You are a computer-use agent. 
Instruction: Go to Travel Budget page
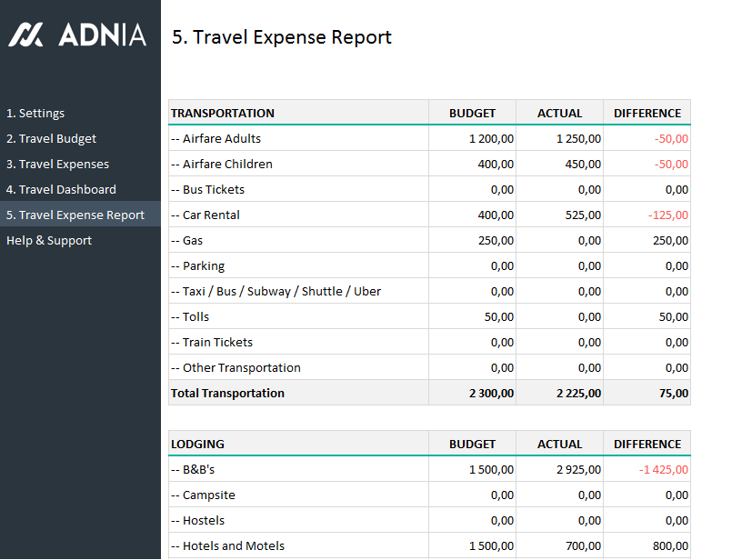51,139
